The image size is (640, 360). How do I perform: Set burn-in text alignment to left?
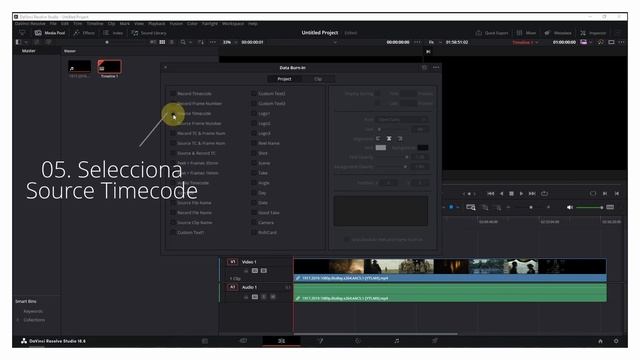tap(378, 138)
